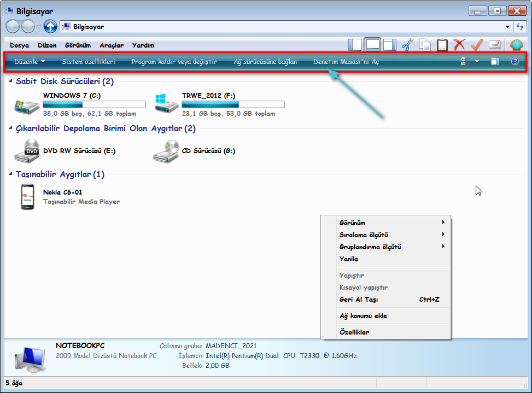Click the 5 öğe status bar text

tap(14, 383)
